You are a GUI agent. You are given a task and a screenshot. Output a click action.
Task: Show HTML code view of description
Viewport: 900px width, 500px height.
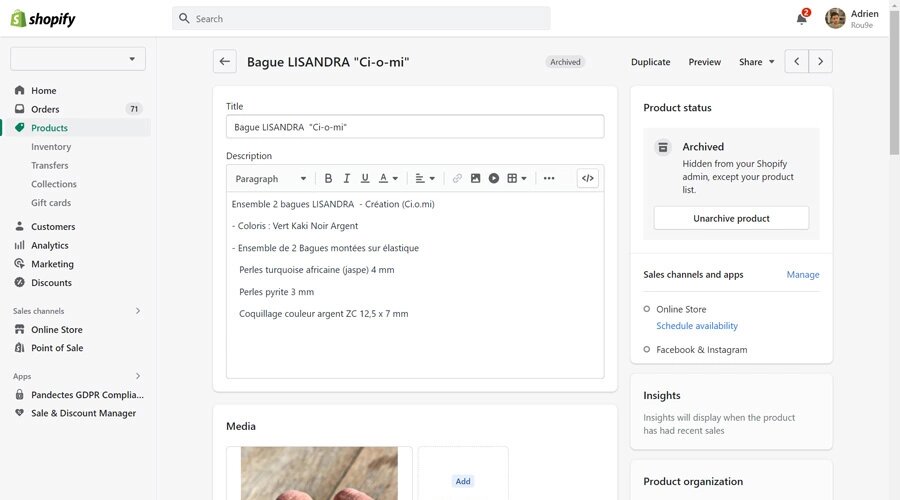(x=588, y=179)
